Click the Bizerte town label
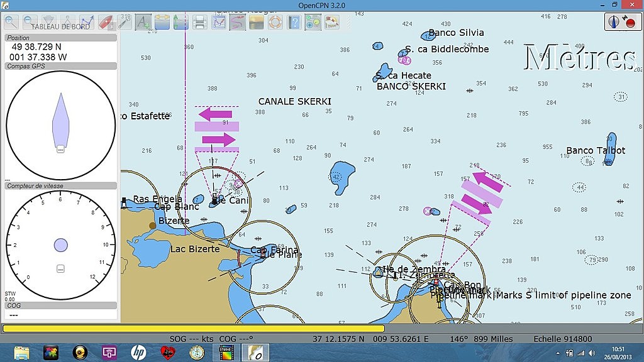The height and width of the screenshot is (362, 644). tap(174, 221)
